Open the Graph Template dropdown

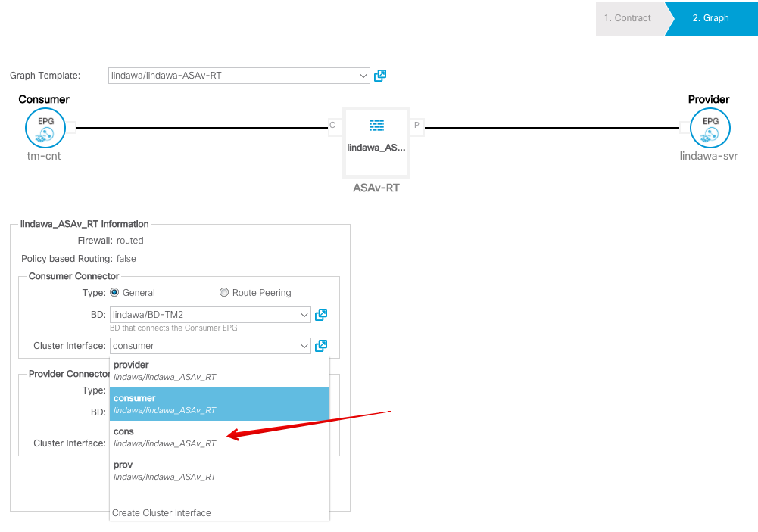click(x=363, y=76)
